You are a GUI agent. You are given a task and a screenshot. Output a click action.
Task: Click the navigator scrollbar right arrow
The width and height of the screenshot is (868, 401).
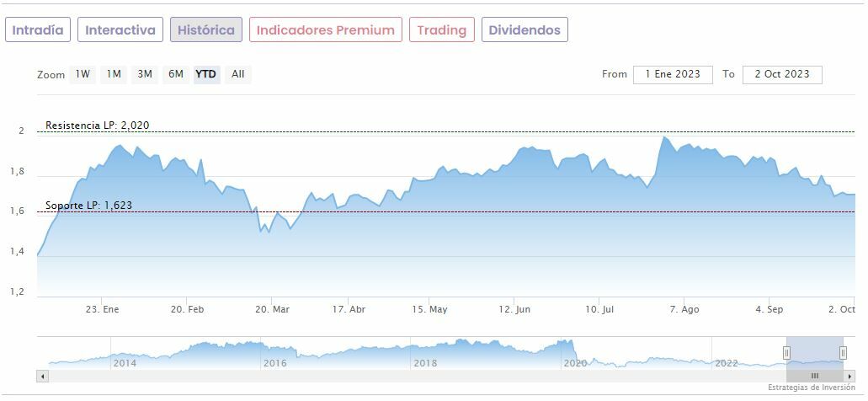[x=849, y=376]
